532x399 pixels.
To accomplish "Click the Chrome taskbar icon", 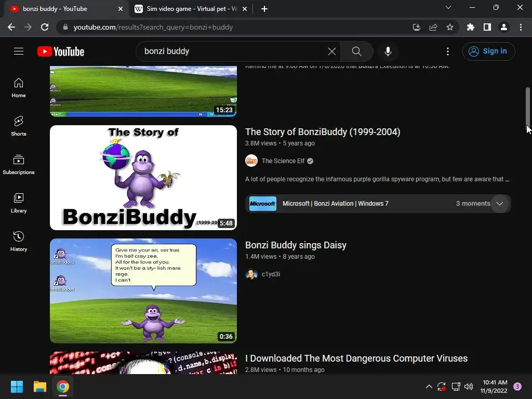I will [63, 387].
